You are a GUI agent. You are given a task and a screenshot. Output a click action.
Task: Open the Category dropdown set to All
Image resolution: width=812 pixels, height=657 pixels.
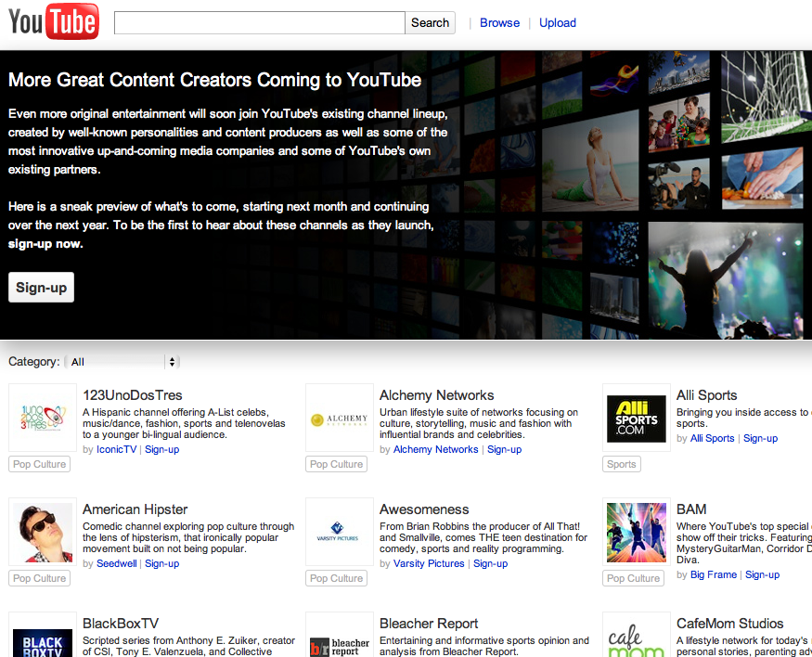[x=122, y=361]
